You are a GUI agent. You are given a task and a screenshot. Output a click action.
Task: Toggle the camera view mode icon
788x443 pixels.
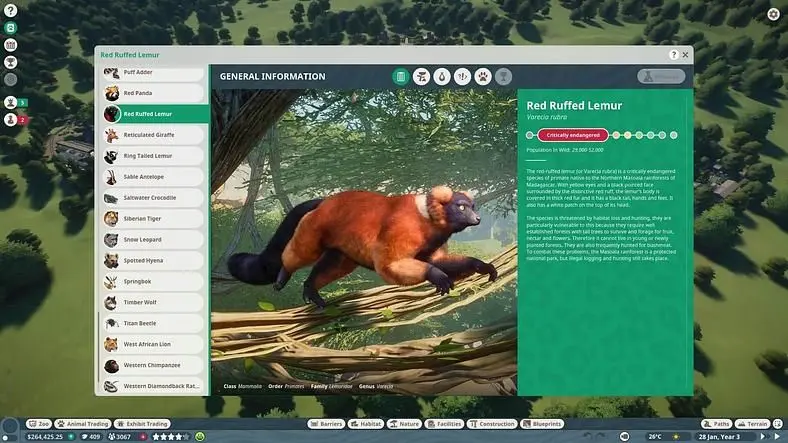(x=625, y=437)
